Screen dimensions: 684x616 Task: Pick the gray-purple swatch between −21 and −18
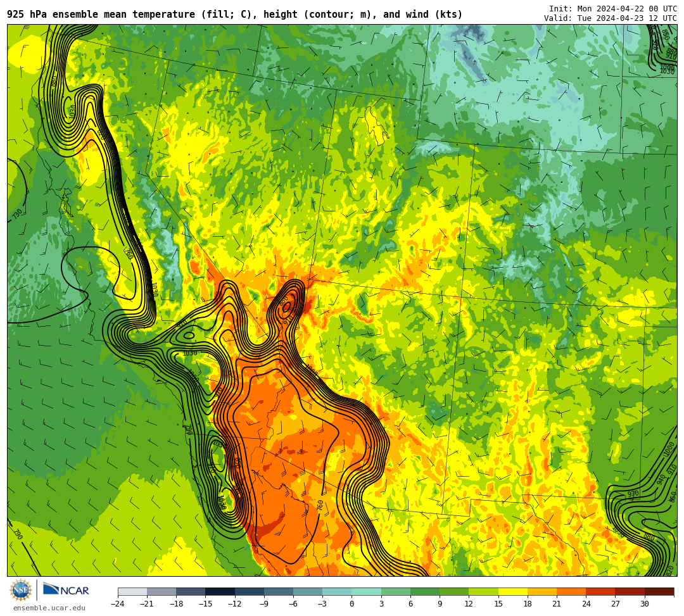click(x=161, y=591)
